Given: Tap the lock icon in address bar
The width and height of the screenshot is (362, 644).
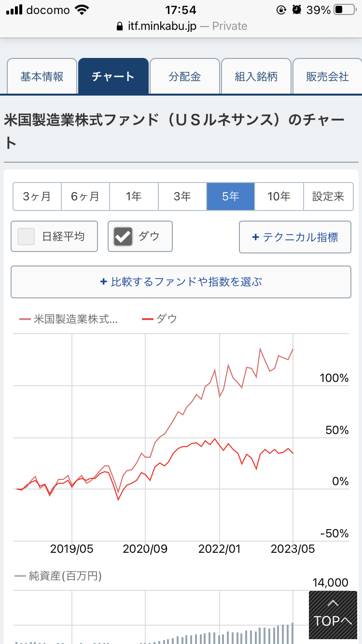Looking at the screenshot, I should 120,27.
